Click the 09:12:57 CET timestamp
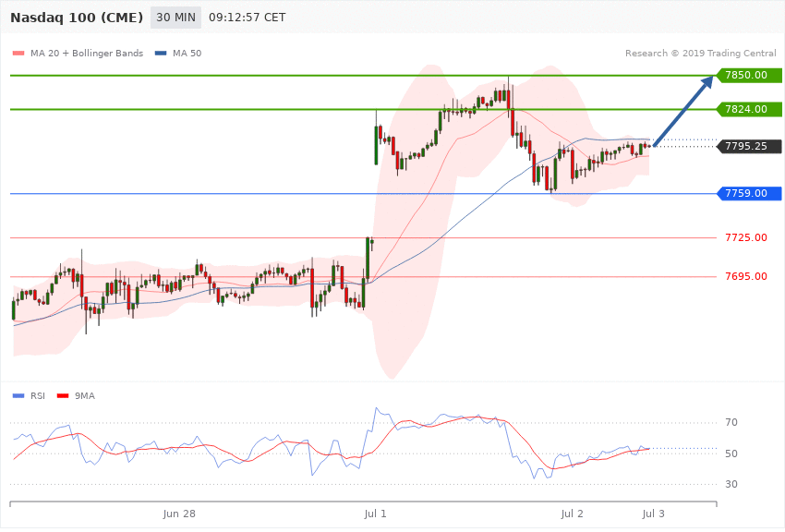 pyautogui.click(x=247, y=18)
